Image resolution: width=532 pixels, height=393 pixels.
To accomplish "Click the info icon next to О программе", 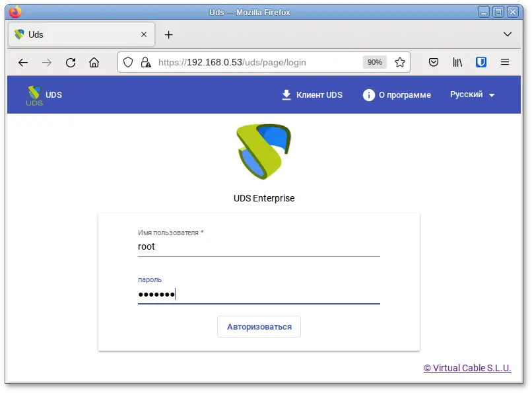I will (369, 94).
